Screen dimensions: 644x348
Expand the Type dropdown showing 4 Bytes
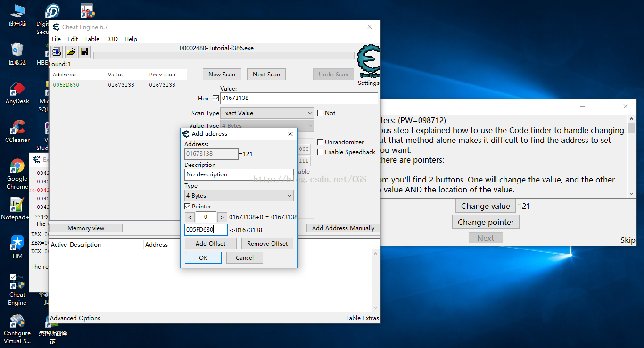[239, 196]
